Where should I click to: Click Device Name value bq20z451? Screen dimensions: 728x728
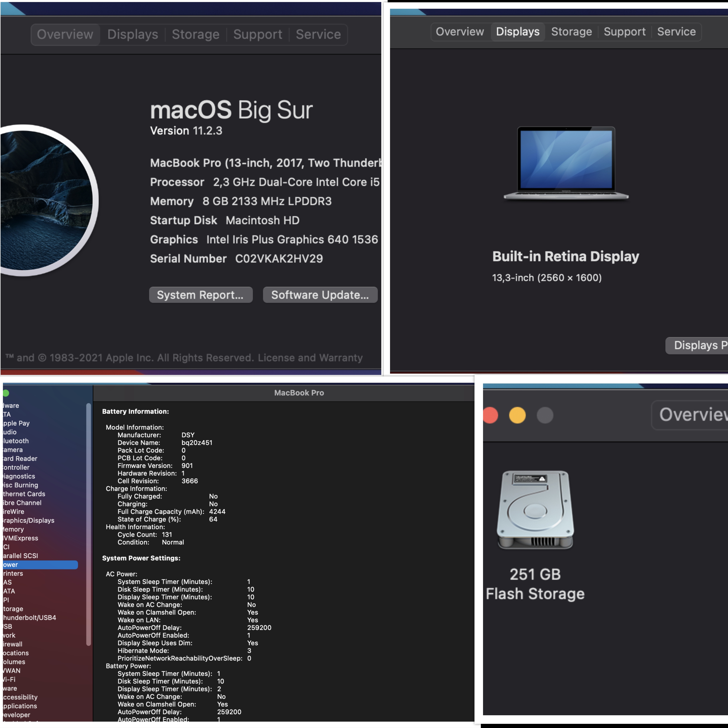coord(197,443)
